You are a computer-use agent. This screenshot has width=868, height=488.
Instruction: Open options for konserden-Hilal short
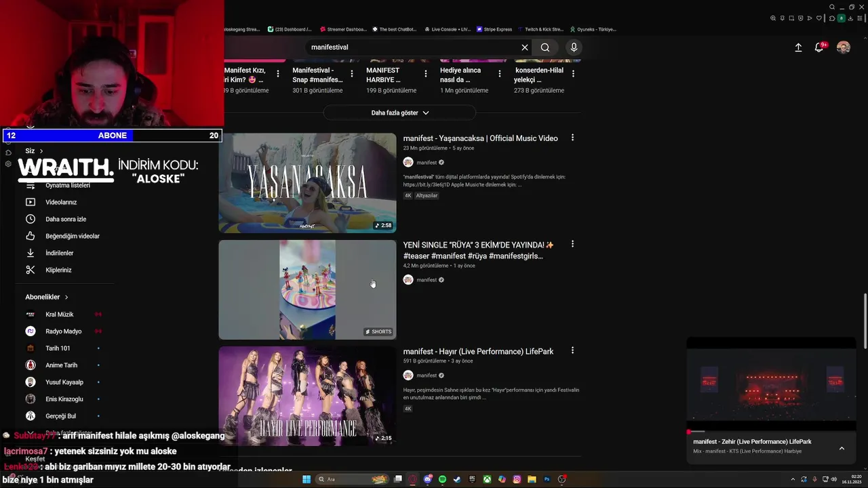573,74
